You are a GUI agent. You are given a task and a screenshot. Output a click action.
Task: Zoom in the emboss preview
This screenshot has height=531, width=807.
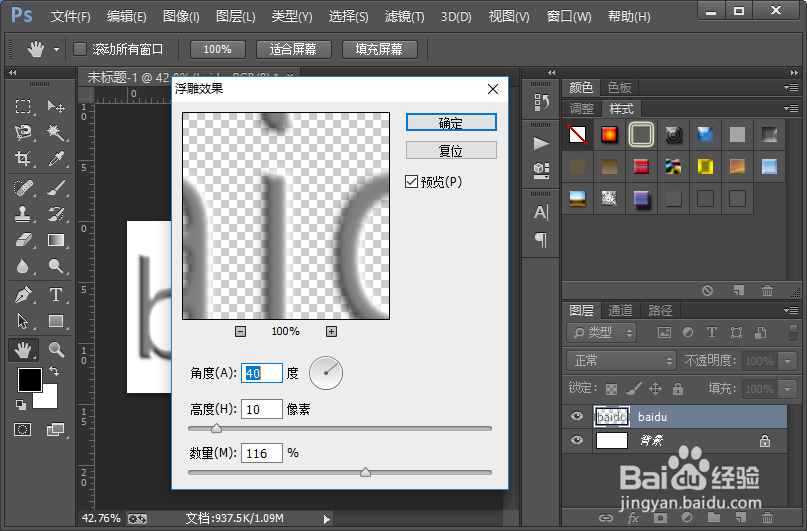[x=331, y=331]
